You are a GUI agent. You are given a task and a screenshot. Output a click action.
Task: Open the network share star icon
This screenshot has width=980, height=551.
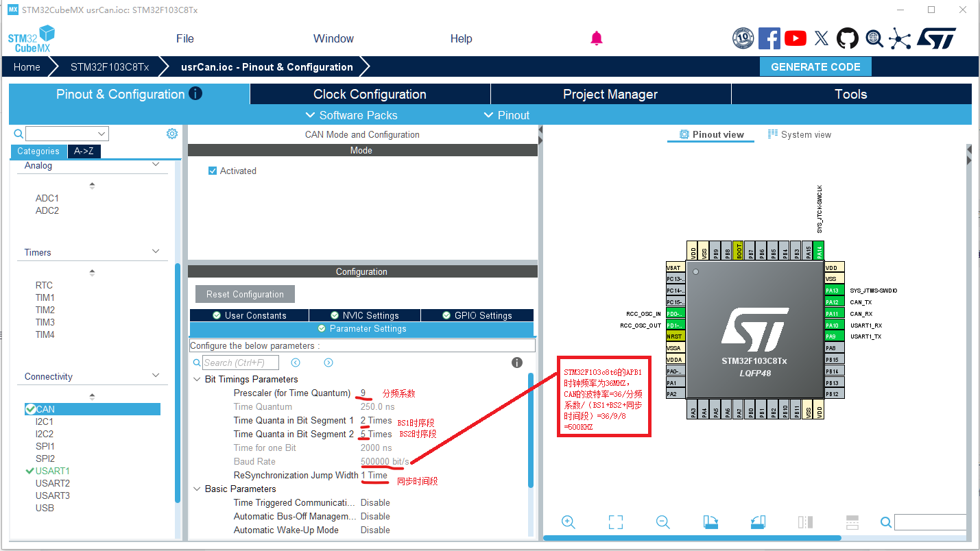(900, 38)
